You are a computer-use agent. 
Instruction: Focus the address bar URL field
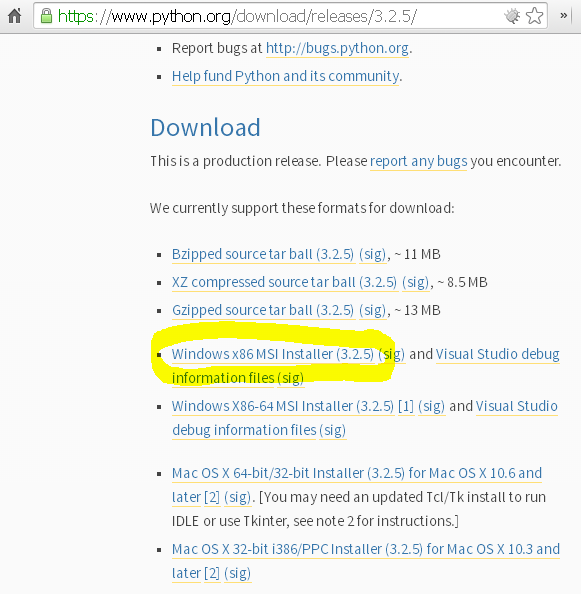290,16
